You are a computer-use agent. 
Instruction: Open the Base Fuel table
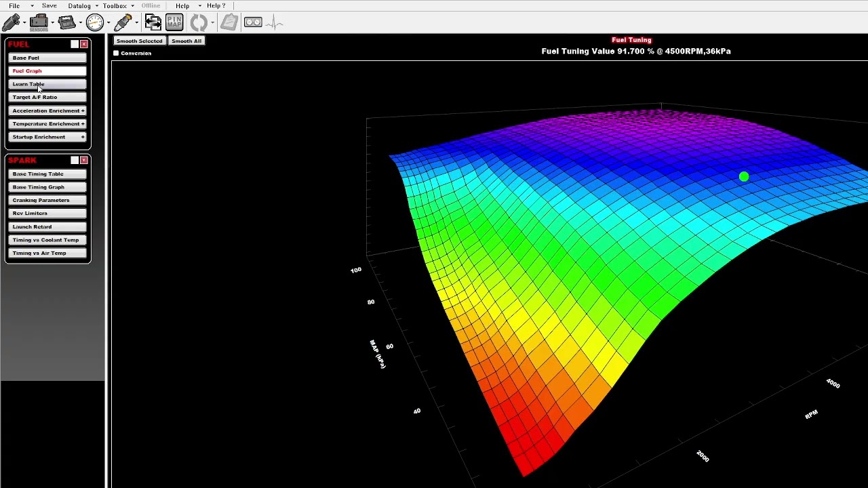coord(48,58)
